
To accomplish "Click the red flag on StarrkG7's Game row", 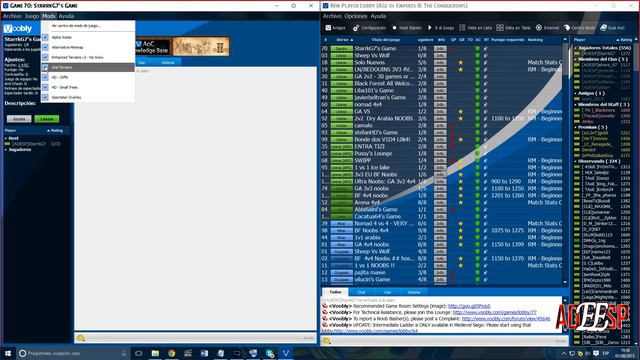I will click(x=452, y=49).
